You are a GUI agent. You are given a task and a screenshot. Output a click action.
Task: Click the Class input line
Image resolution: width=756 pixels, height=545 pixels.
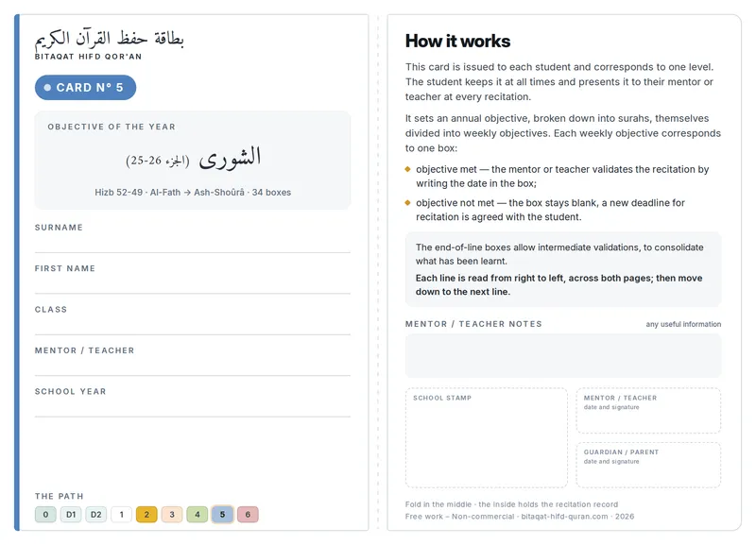[x=193, y=326]
